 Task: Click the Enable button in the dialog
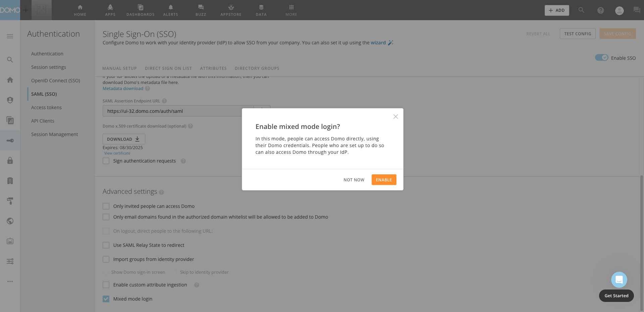[x=384, y=180]
